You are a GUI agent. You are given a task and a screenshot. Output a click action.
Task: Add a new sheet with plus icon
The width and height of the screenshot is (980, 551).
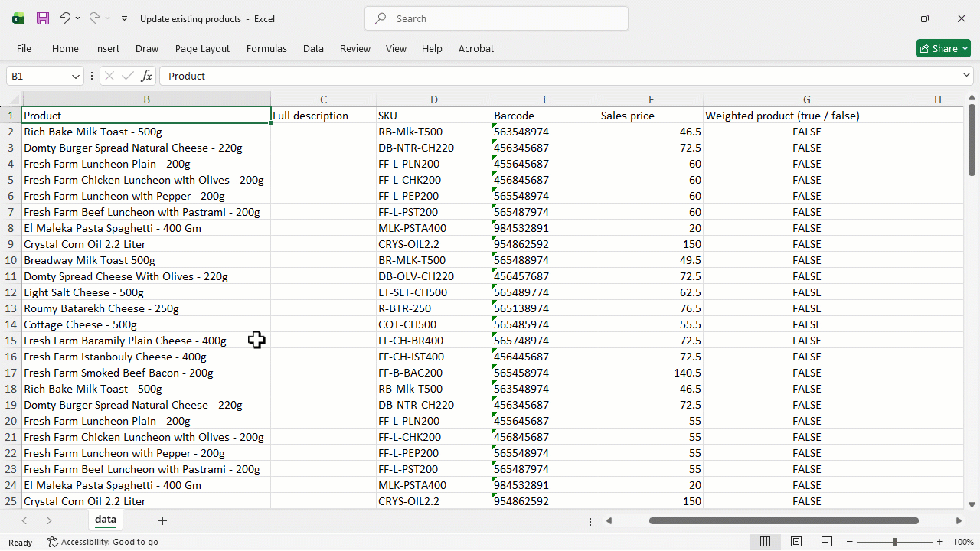click(162, 520)
